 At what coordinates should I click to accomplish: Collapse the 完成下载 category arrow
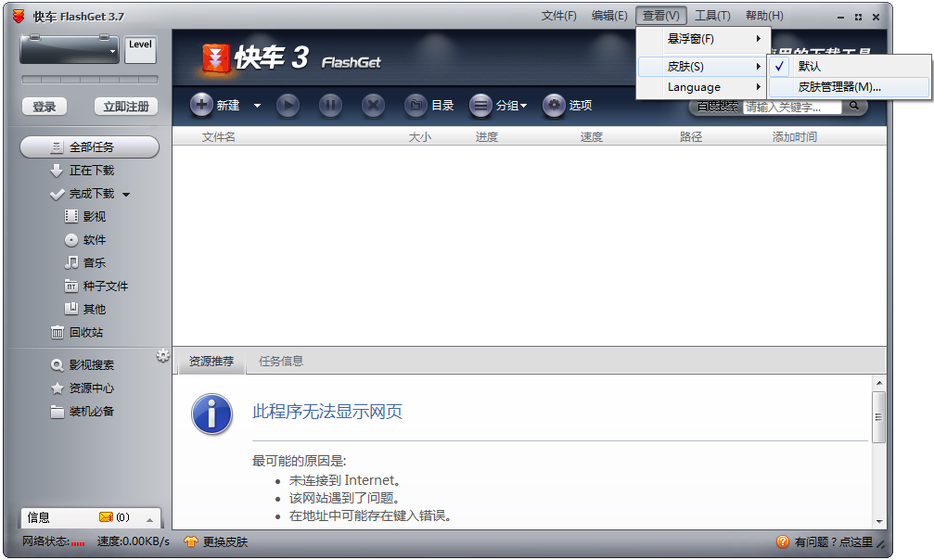click(x=124, y=194)
